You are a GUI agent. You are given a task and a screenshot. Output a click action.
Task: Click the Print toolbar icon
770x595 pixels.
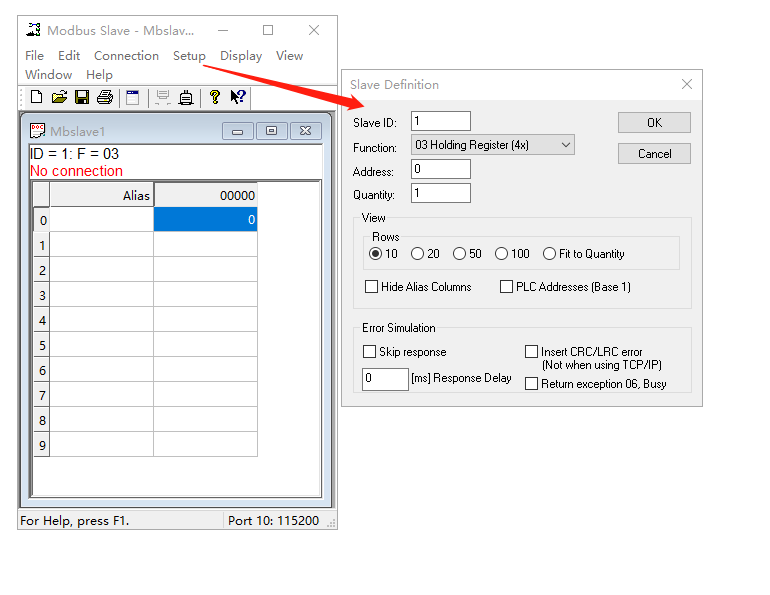point(104,97)
